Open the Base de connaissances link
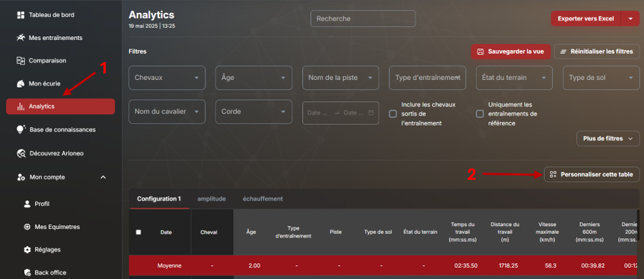Image resolution: width=644 pixels, height=279 pixels. point(63,129)
